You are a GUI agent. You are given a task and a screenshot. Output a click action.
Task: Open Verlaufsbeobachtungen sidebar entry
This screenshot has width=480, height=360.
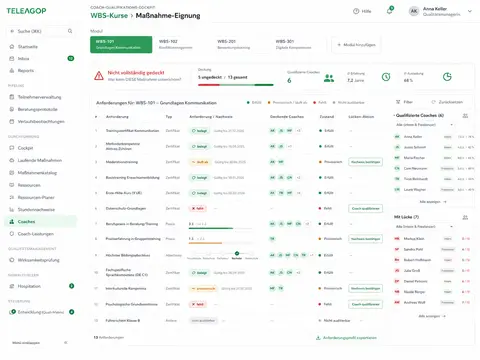pos(41,122)
